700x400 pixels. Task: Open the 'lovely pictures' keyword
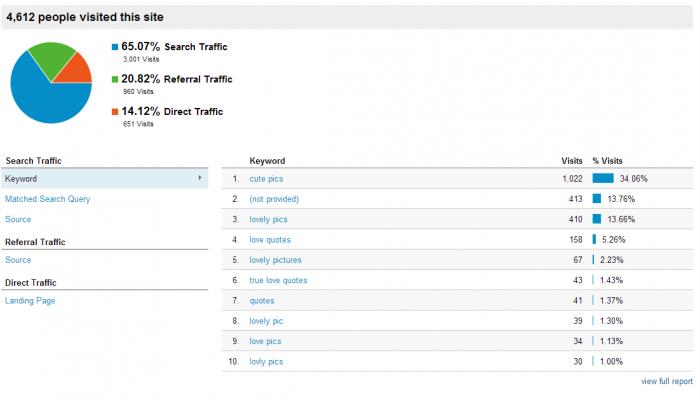click(x=275, y=260)
